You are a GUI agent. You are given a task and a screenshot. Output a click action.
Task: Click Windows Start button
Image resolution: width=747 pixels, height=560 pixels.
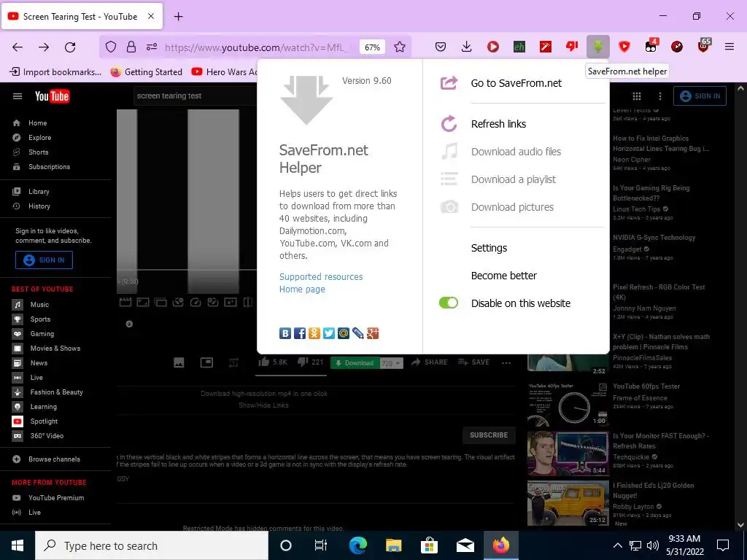18,545
